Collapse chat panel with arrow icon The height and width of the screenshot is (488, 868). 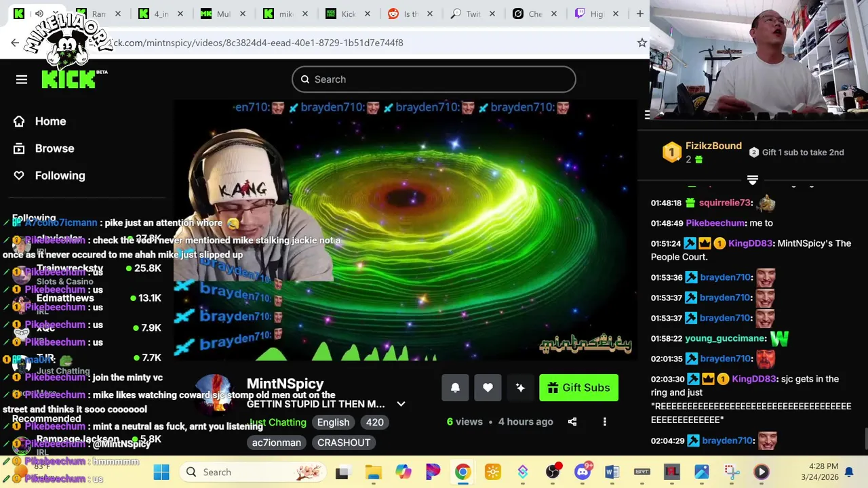coord(646,115)
